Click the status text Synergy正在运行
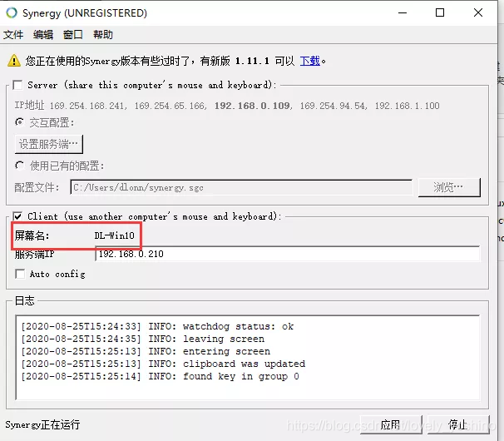Screen dimensions: 504x441 [x=42, y=425]
